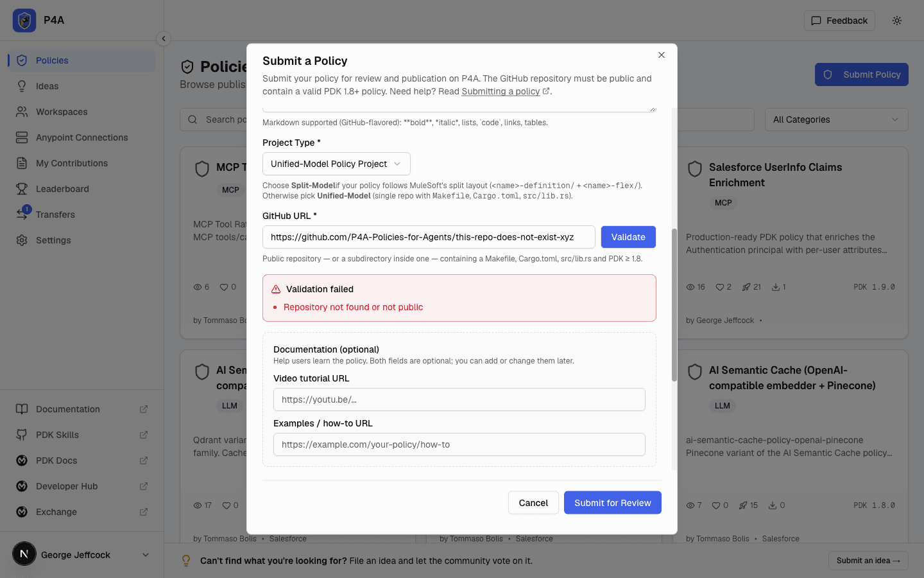Screen dimensions: 924x578
Task: Expand the George Jeffcock user menu chevron
Action: tap(146, 555)
